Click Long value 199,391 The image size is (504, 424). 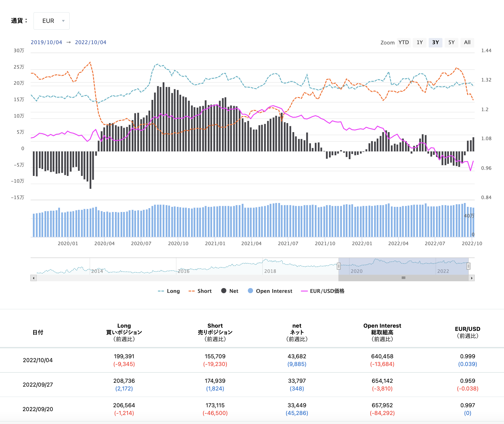124,356
